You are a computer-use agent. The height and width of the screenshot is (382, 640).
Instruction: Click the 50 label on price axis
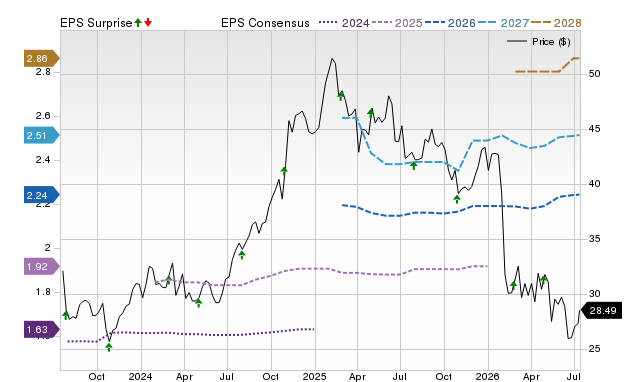(594, 74)
